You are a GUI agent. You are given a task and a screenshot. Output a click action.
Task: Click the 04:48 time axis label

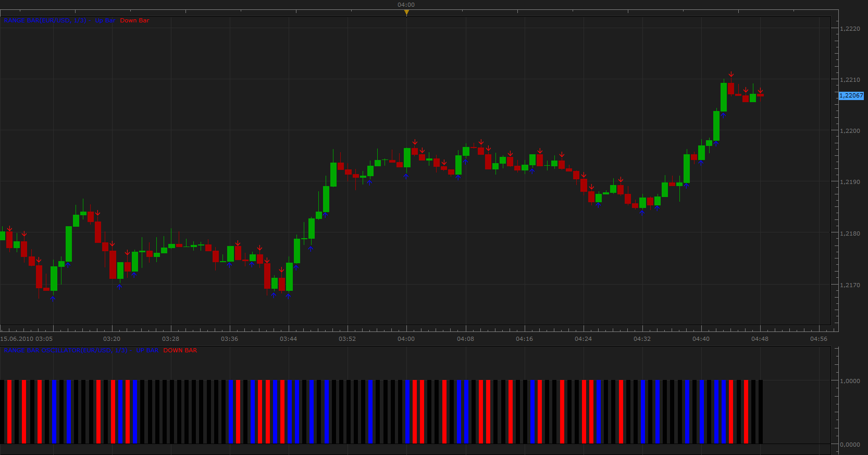[x=760, y=339]
